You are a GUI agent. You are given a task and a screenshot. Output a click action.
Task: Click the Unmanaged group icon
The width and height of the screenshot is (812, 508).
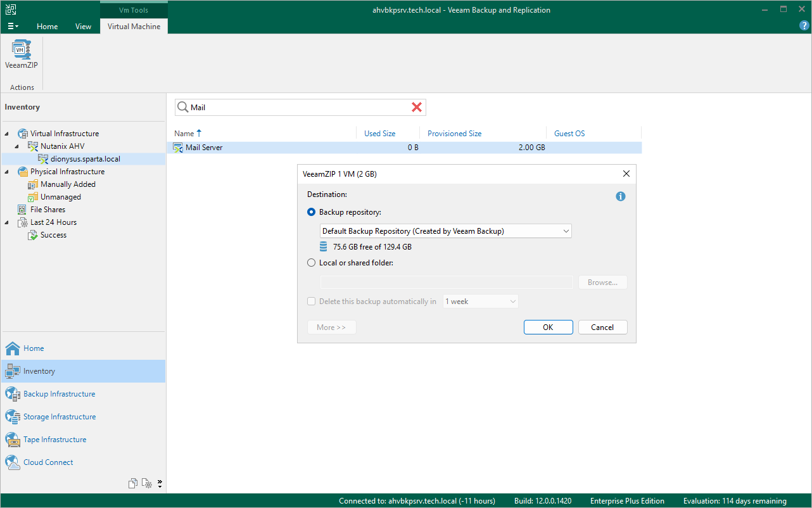[33, 197]
